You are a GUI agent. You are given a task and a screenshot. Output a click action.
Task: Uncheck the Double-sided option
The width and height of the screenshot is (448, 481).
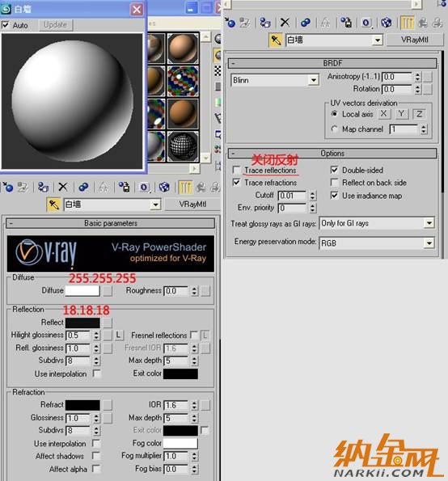click(335, 170)
